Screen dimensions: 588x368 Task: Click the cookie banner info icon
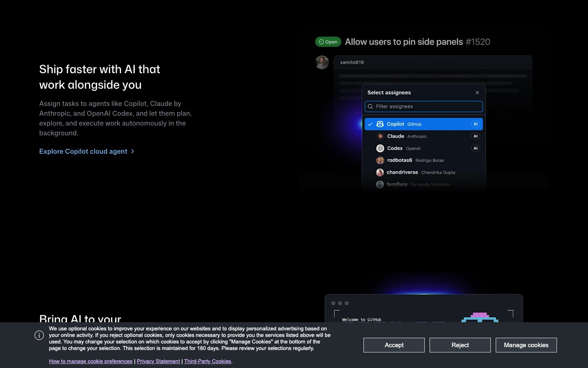click(39, 335)
